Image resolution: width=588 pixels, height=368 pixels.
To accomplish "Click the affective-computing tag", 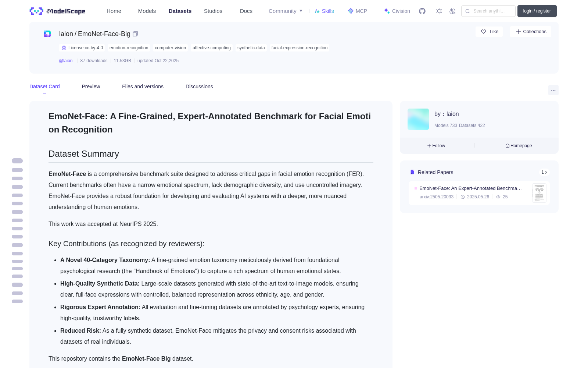I will click(x=212, y=48).
